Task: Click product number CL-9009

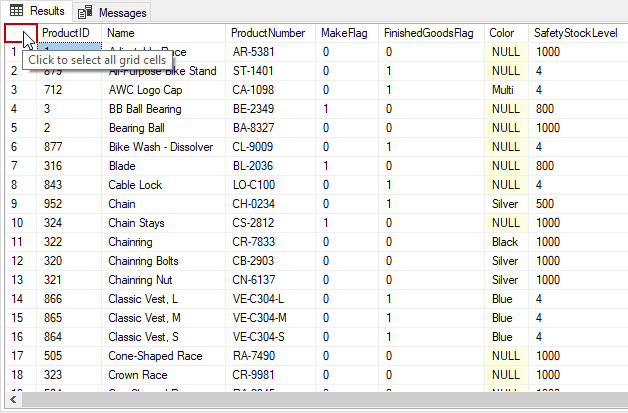Action: 271,147
